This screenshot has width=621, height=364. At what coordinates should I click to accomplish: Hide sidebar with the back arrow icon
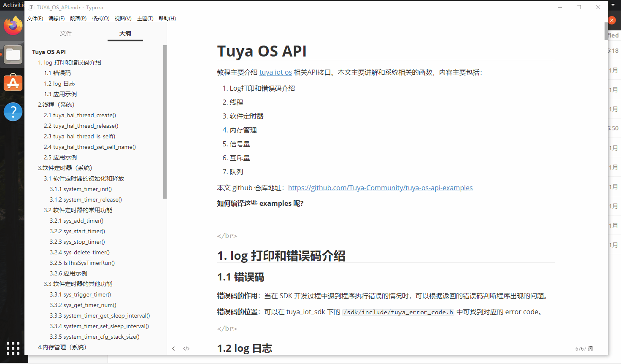click(x=173, y=348)
